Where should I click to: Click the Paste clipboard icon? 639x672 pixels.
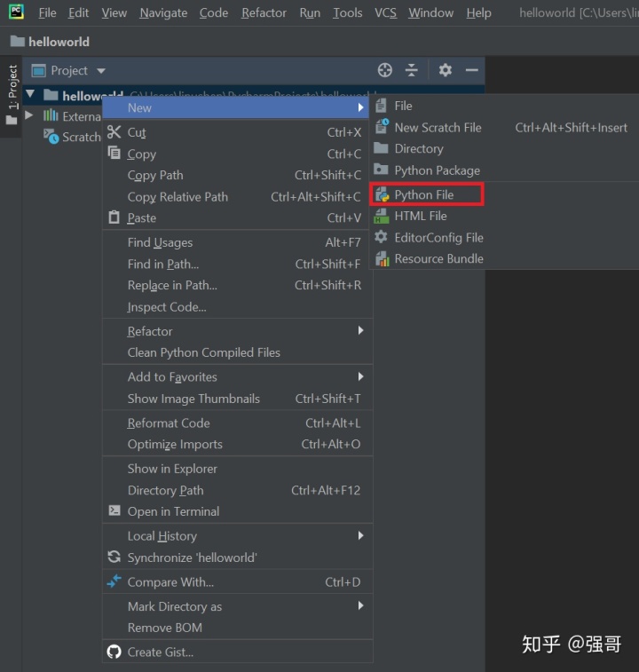[114, 217]
